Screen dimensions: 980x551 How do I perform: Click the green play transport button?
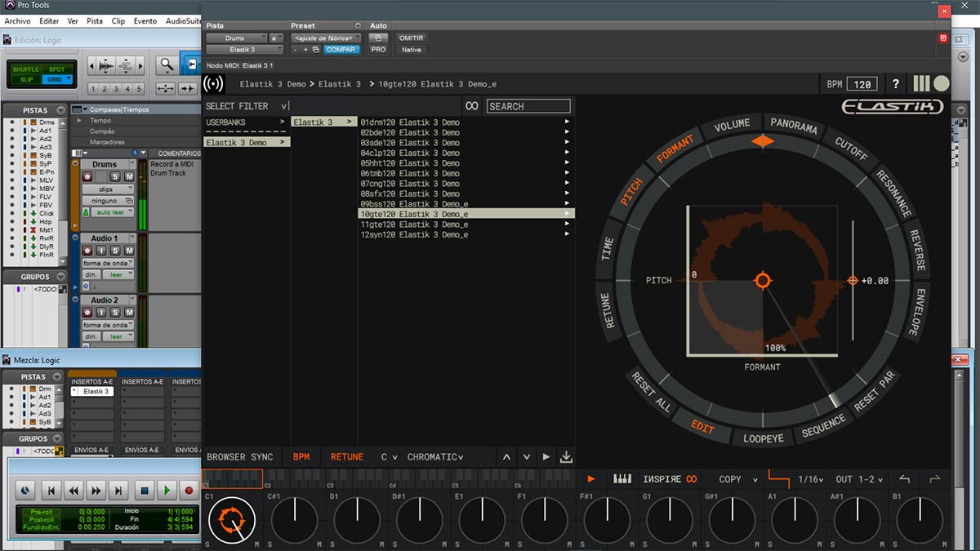click(167, 491)
